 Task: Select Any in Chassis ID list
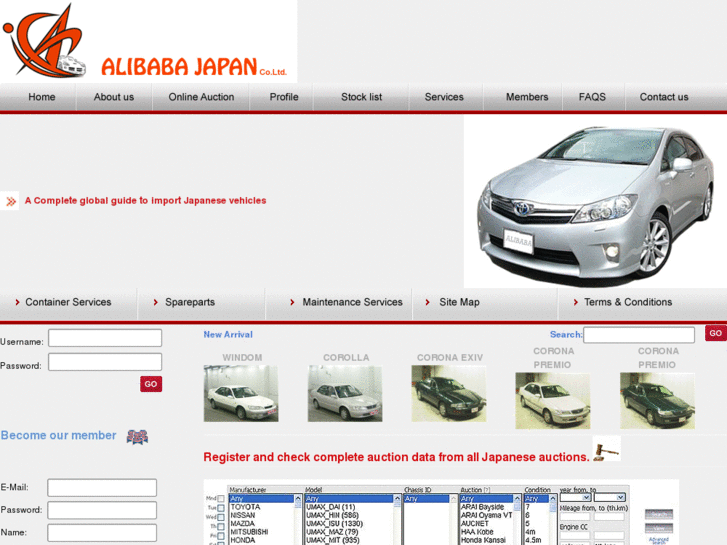(427, 499)
